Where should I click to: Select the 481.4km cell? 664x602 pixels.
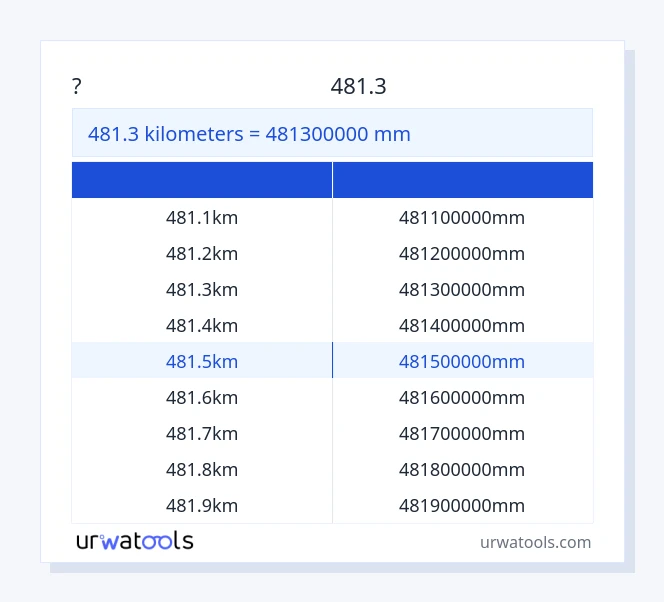(x=202, y=325)
